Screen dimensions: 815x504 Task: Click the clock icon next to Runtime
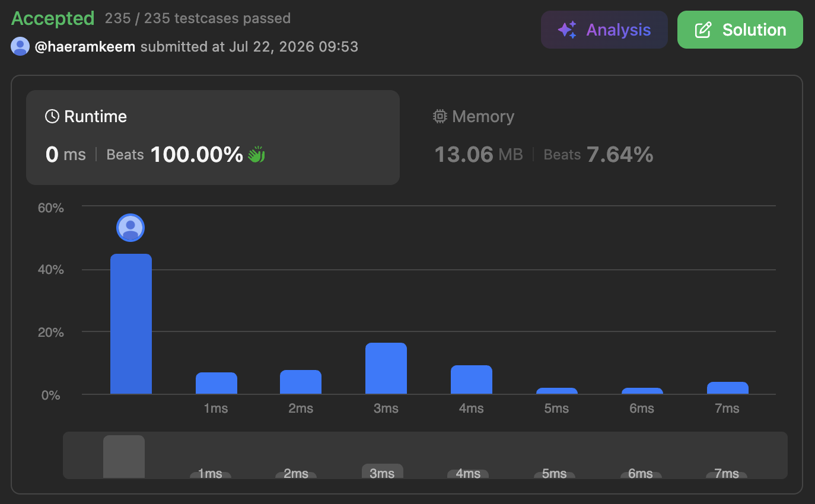(x=52, y=116)
